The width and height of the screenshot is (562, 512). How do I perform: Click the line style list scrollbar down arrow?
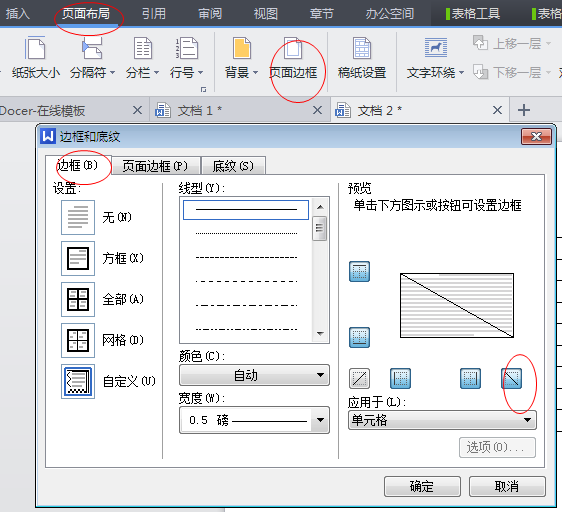[x=320, y=333]
